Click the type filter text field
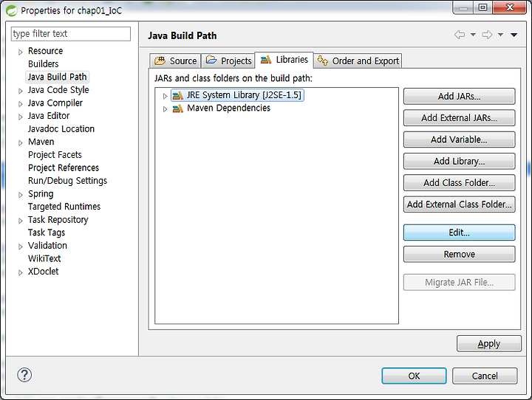 click(x=71, y=34)
